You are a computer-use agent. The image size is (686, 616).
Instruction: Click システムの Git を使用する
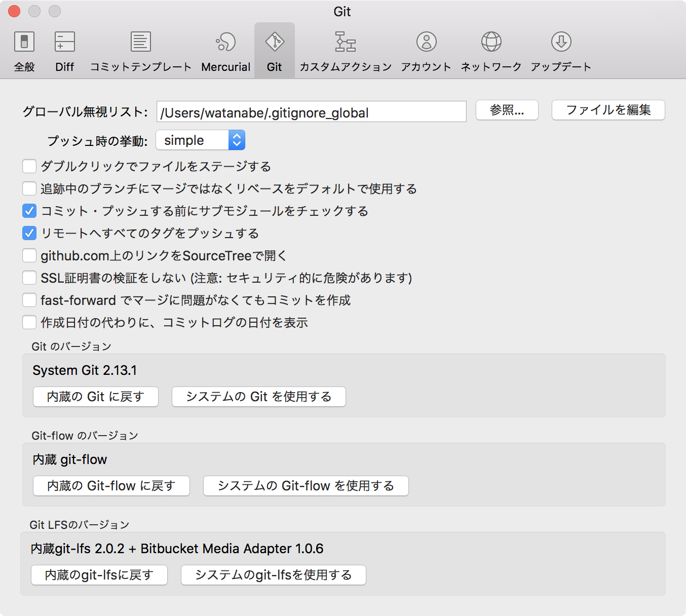coord(258,397)
